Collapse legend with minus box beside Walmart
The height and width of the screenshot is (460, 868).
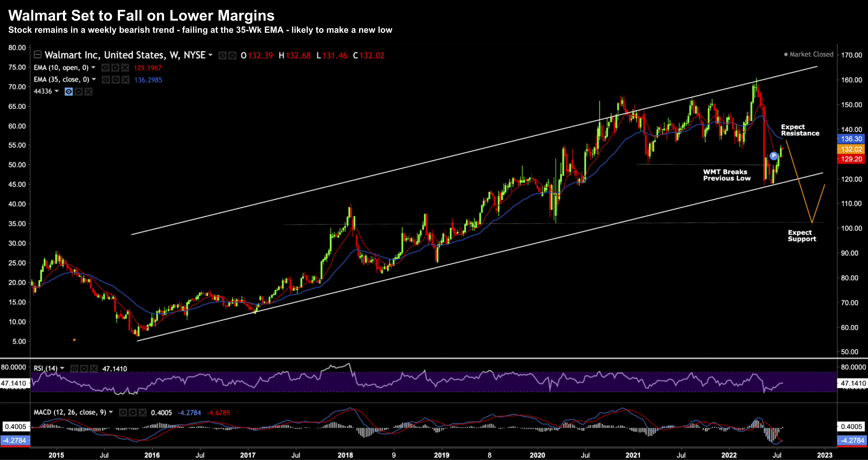tap(38, 55)
